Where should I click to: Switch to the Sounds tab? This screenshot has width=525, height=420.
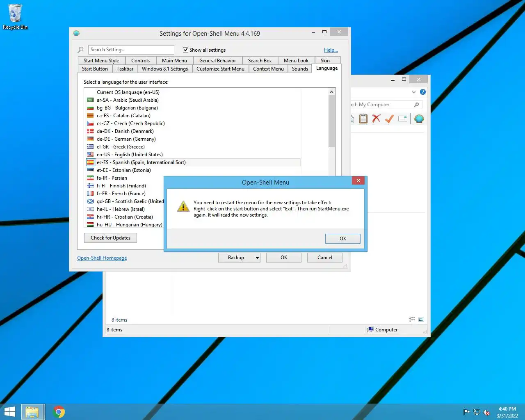tap(300, 69)
